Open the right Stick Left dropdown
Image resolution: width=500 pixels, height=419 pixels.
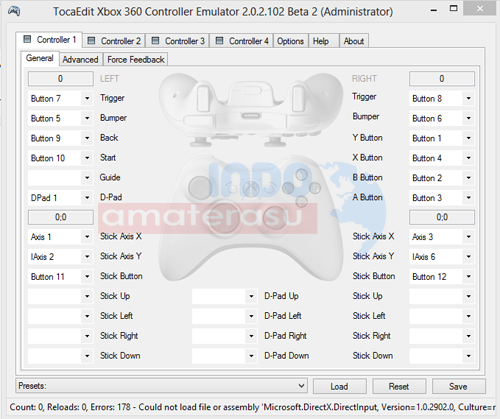[x=442, y=316]
